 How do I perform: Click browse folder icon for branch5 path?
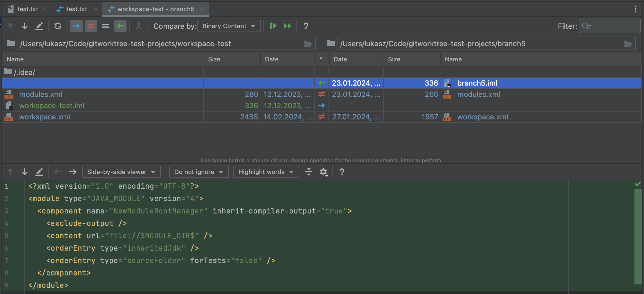628,44
